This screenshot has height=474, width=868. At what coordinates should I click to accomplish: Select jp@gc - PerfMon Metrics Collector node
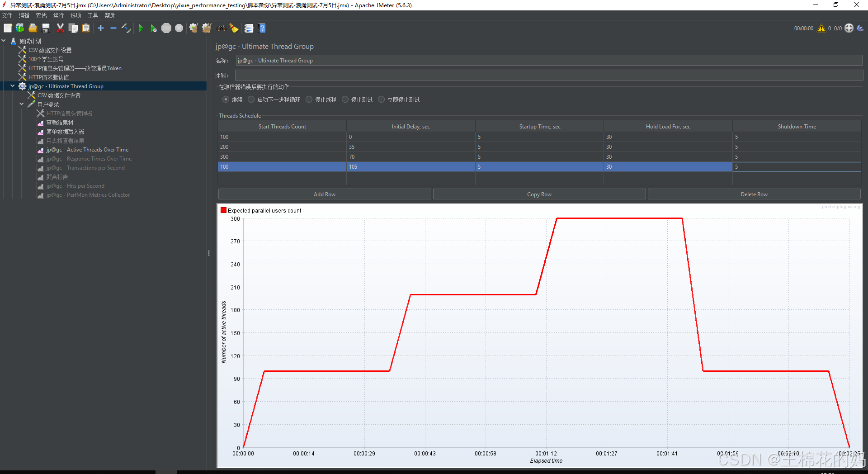pos(88,195)
